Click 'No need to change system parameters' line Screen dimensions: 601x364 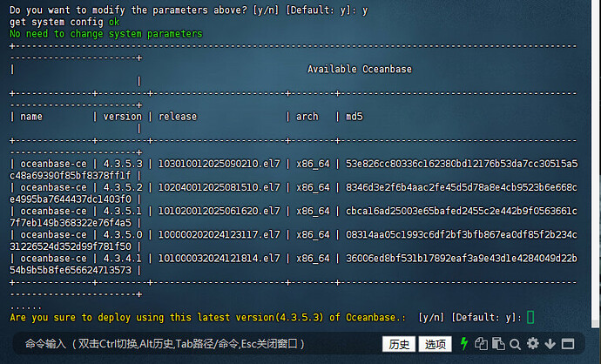pos(105,34)
